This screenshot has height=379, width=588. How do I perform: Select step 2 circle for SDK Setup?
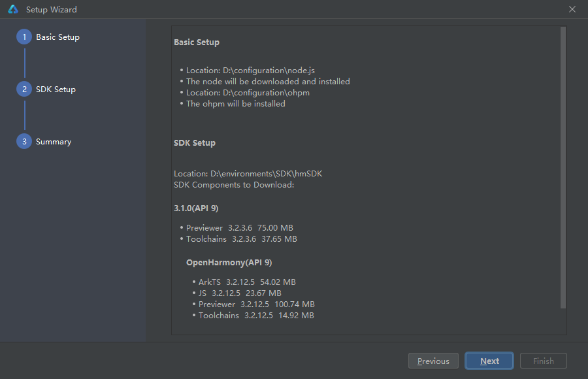pos(24,89)
